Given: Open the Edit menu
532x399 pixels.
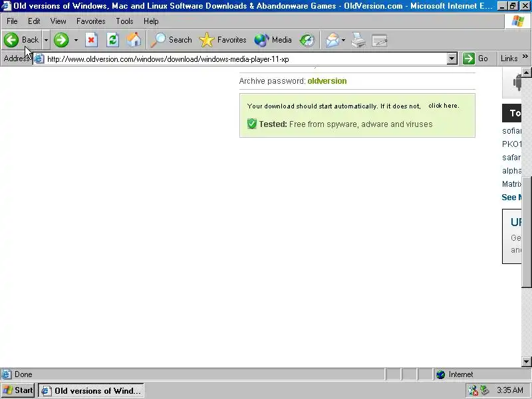Looking at the screenshot, I should coord(34,21).
